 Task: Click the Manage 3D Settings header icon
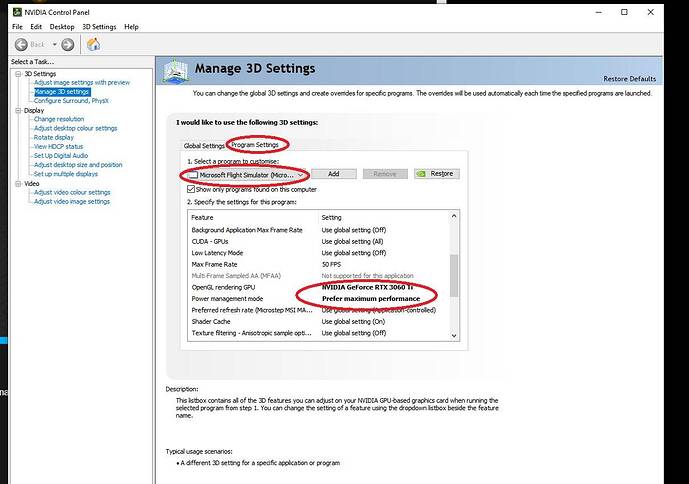pyautogui.click(x=175, y=70)
